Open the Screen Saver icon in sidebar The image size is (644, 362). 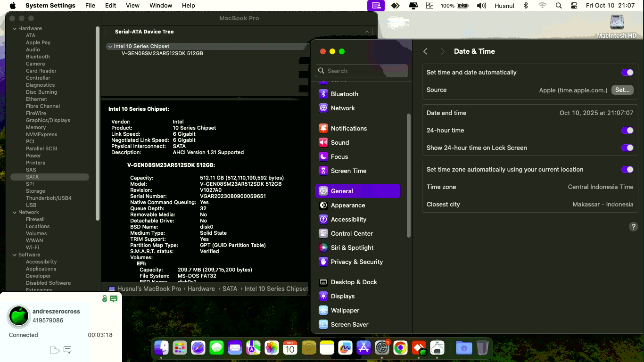coord(323,324)
